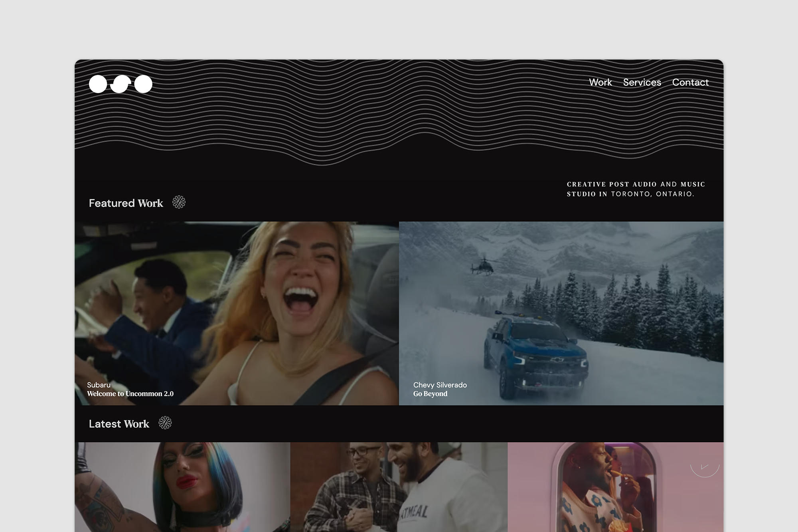
Task: Click the Latest Work heading
Action: click(x=119, y=424)
